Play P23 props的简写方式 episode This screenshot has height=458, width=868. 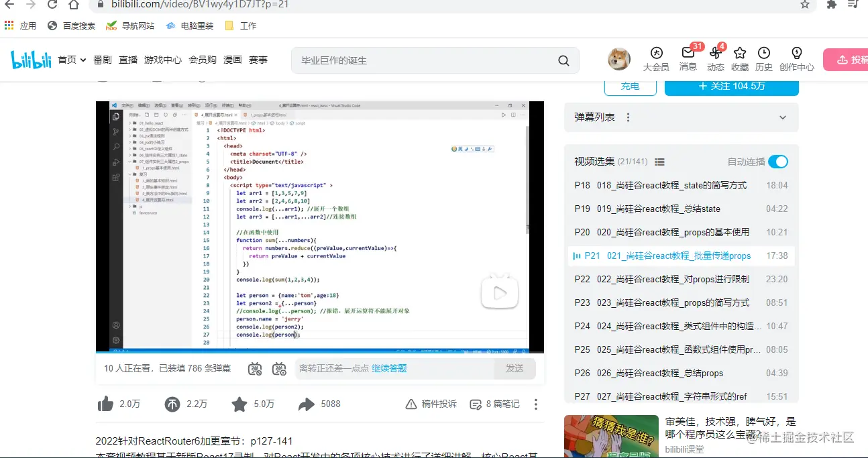(681, 302)
